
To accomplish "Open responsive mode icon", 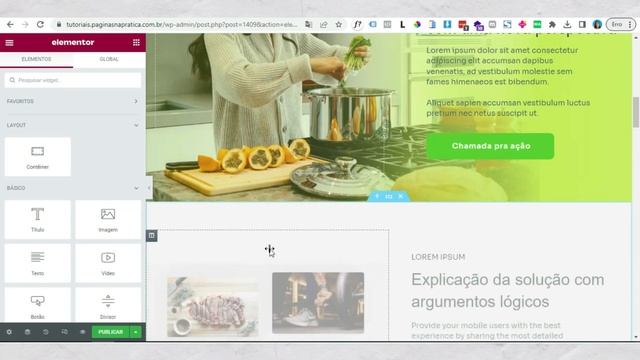I will 64,332.
